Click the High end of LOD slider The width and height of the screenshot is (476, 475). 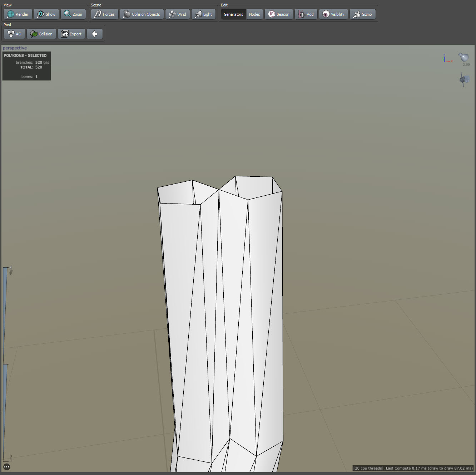11,271
